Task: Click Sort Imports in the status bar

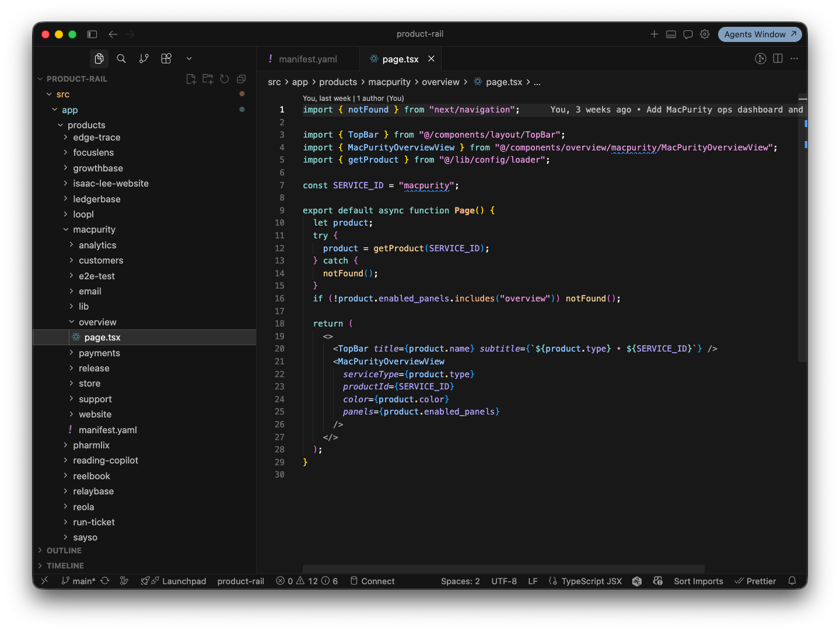Action: (x=698, y=581)
